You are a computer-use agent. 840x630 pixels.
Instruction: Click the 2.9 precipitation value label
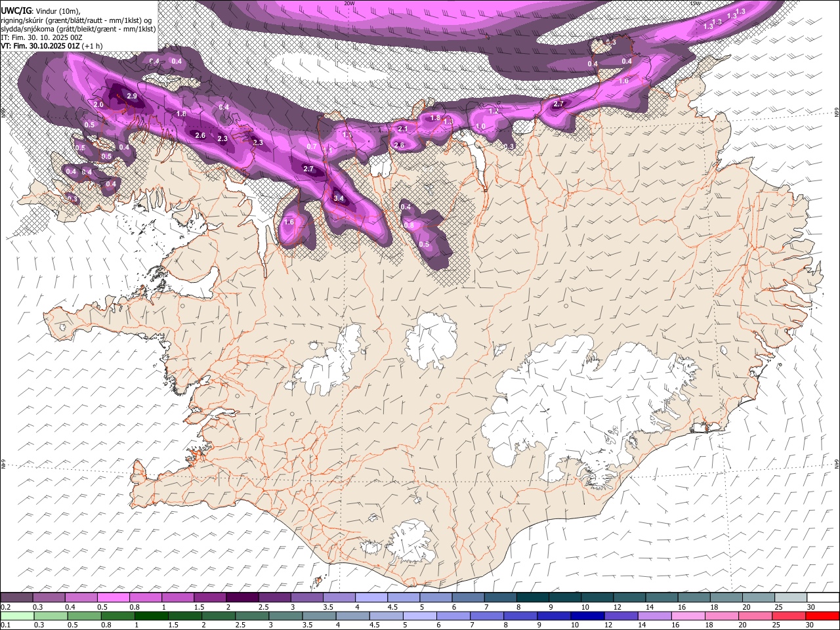click(132, 96)
